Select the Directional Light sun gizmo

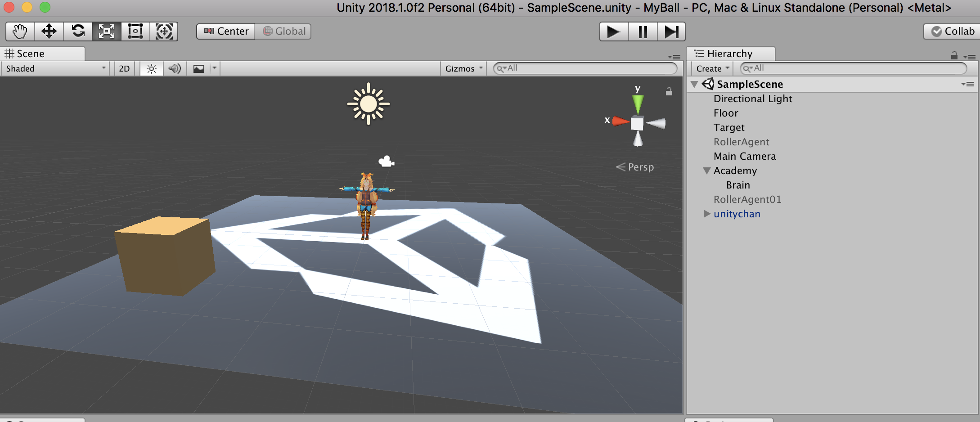[x=368, y=104]
